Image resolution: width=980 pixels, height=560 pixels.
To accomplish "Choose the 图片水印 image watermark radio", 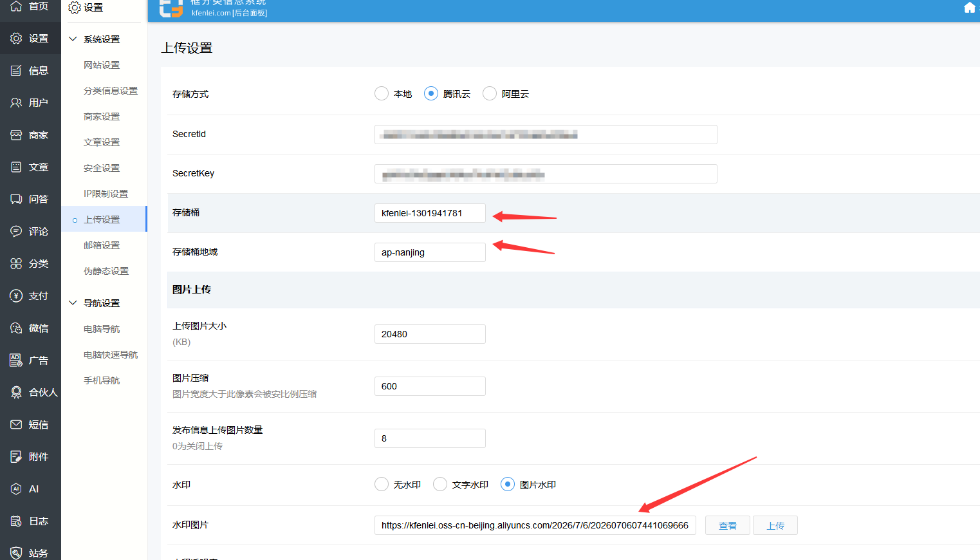I will click(x=508, y=484).
